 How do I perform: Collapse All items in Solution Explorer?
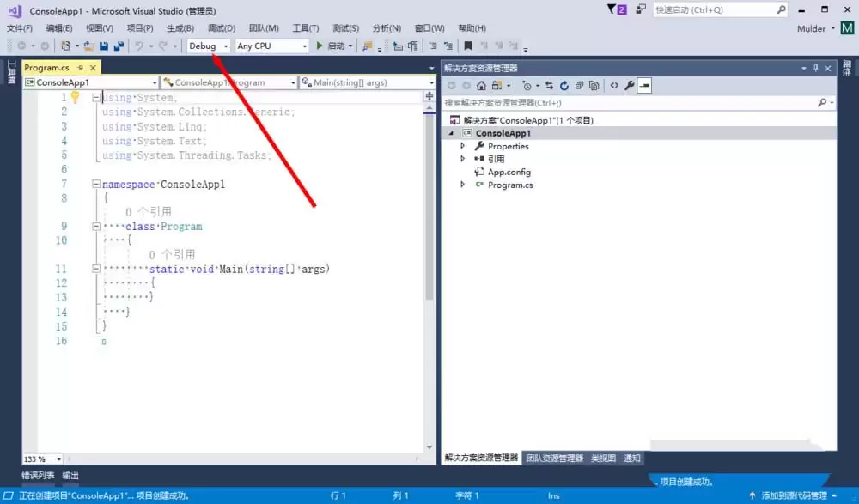pos(579,85)
